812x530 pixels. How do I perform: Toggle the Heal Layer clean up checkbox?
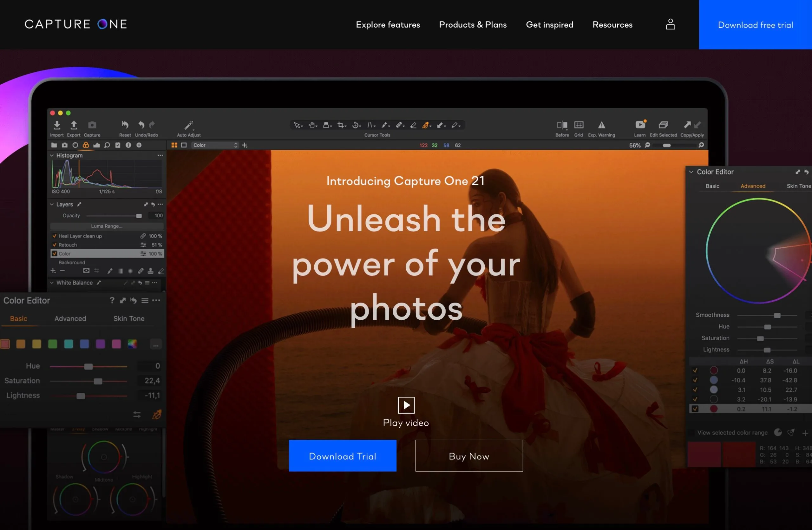click(x=54, y=236)
